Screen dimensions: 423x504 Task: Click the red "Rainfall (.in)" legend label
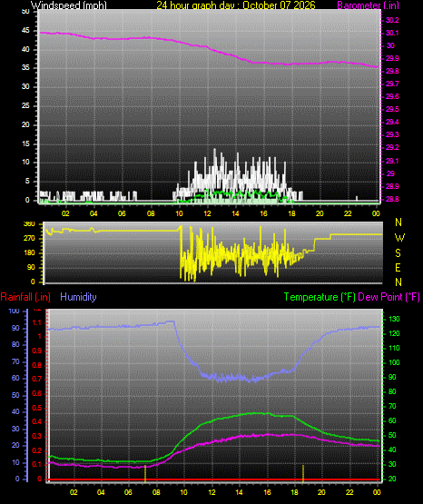pyautogui.click(x=25, y=297)
